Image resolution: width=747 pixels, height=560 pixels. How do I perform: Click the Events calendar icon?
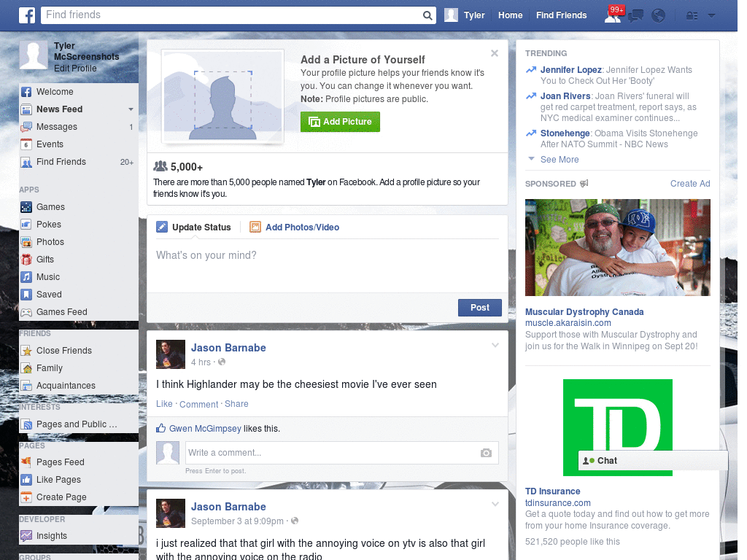(x=26, y=144)
